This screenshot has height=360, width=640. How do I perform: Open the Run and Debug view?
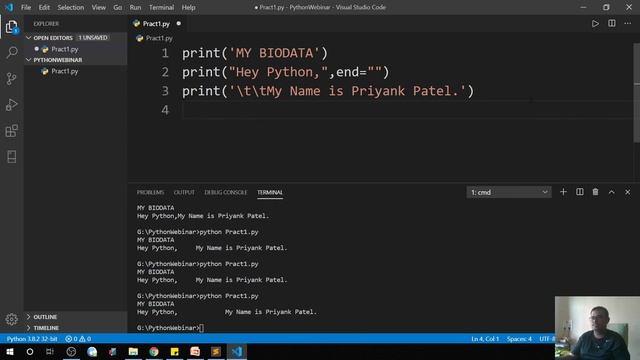(x=11, y=104)
